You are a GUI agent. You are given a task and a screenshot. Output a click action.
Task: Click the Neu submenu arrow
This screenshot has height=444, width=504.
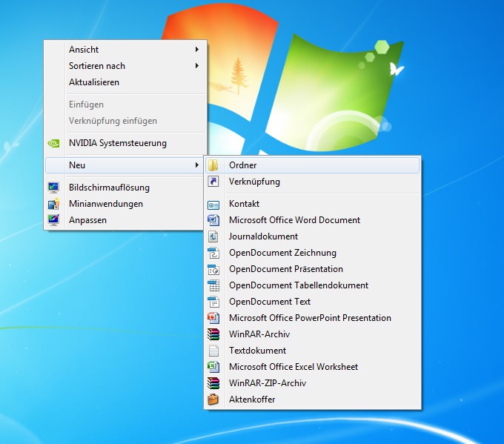click(197, 165)
